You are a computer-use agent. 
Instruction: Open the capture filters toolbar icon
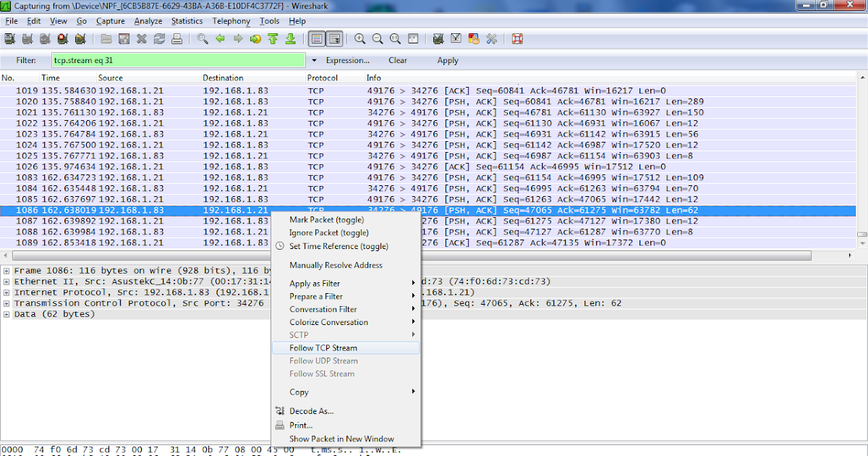point(439,39)
